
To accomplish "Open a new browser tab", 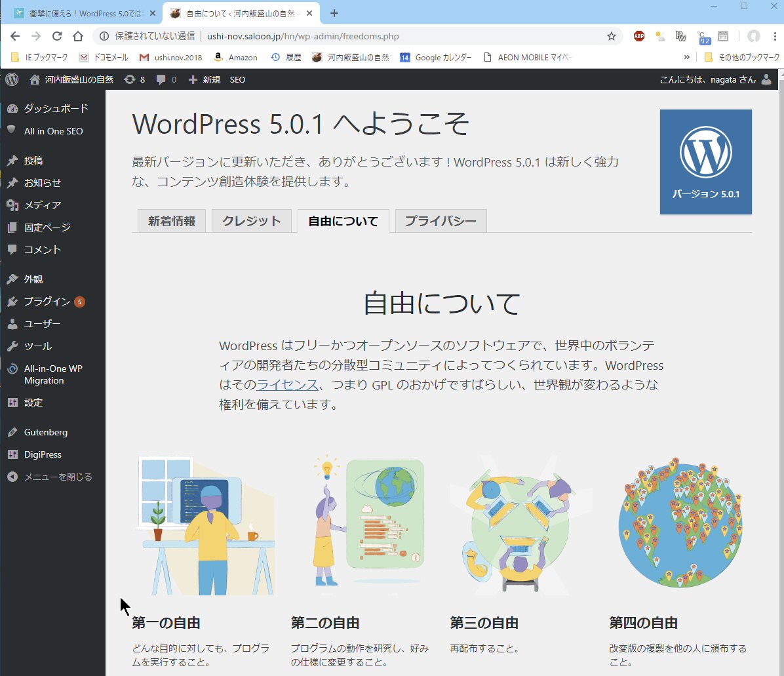I will pos(334,13).
